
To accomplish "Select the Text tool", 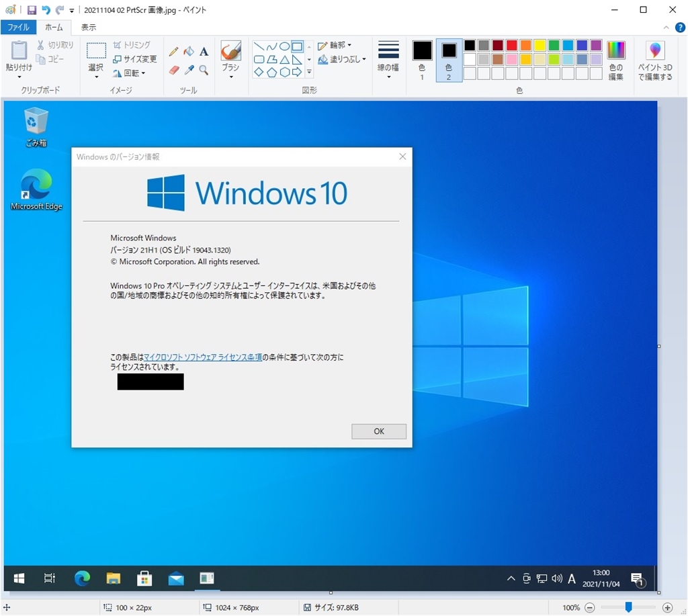I will [204, 52].
